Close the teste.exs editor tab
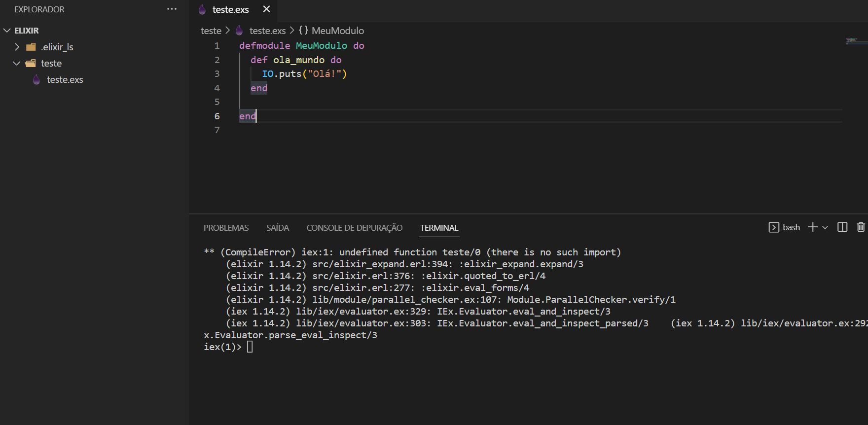868x425 pixels. click(266, 9)
